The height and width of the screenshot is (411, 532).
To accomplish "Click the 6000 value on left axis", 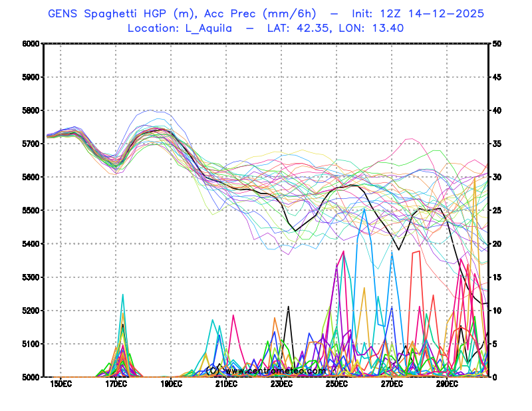I will point(31,44).
